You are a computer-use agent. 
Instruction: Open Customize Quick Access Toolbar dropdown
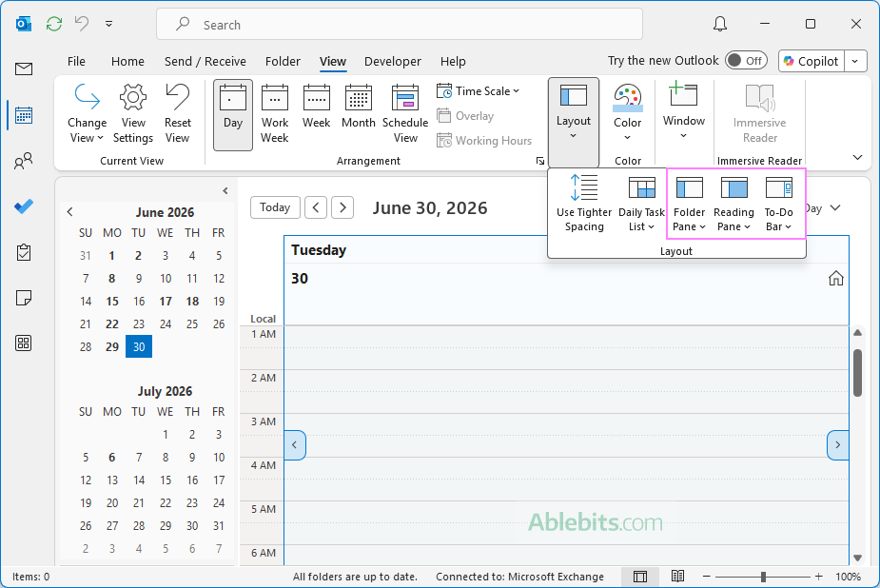108,24
